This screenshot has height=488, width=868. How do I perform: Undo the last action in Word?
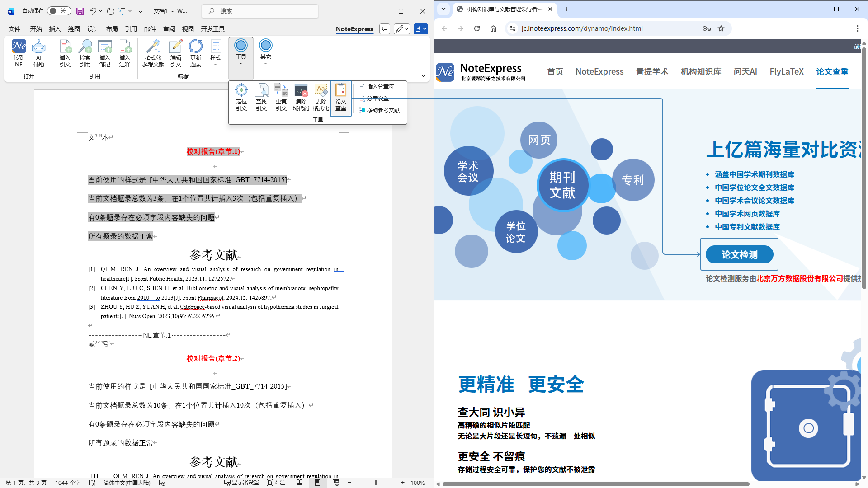tap(93, 11)
